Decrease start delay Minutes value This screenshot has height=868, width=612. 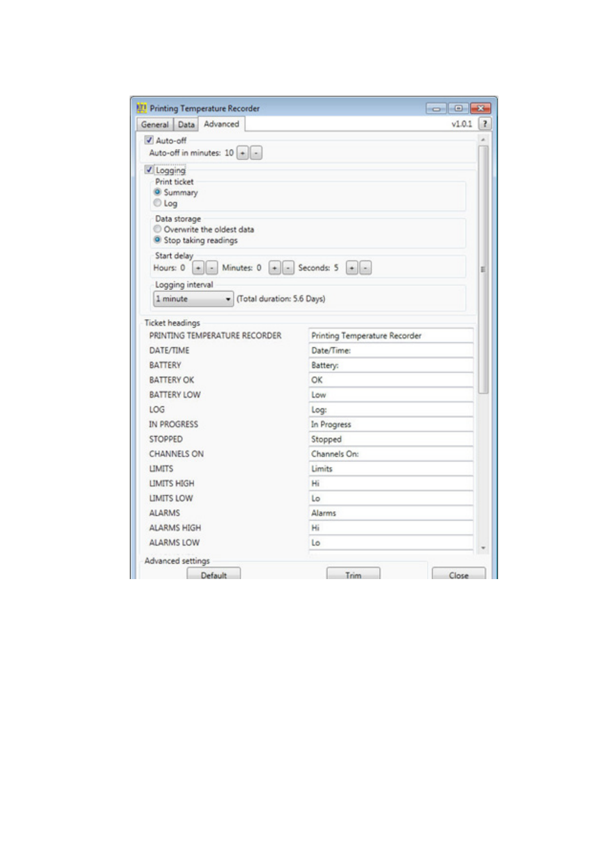point(288,268)
